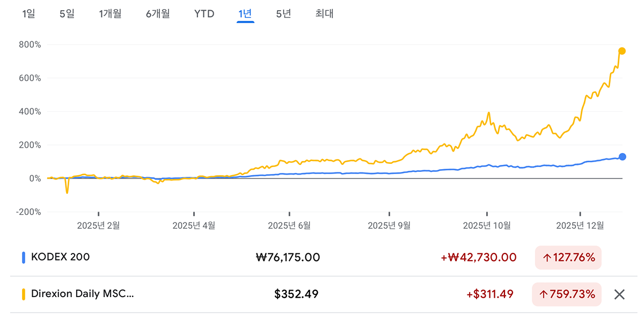
Task: Click the 2025년 10월 axis marker
Action: pyautogui.click(x=487, y=225)
